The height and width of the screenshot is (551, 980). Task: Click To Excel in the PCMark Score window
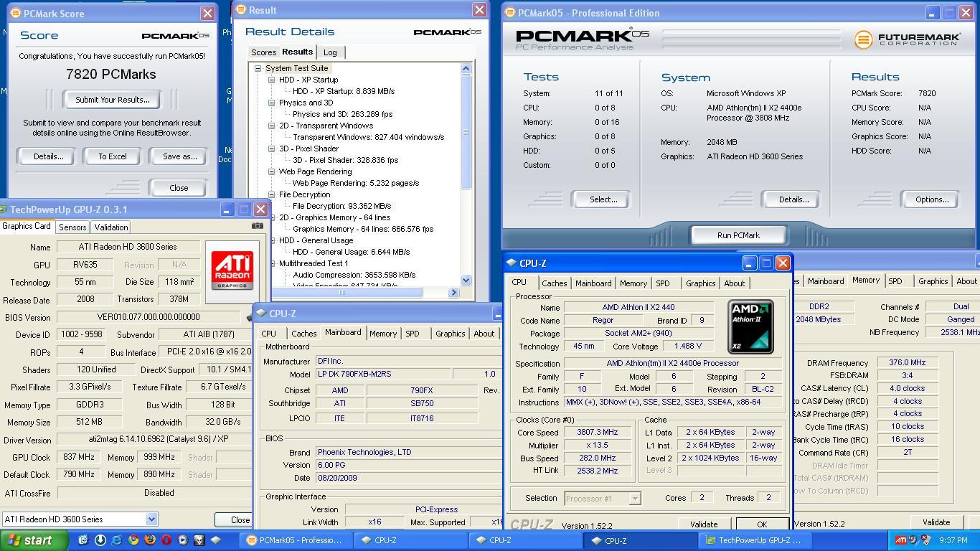click(x=113, y=156)
